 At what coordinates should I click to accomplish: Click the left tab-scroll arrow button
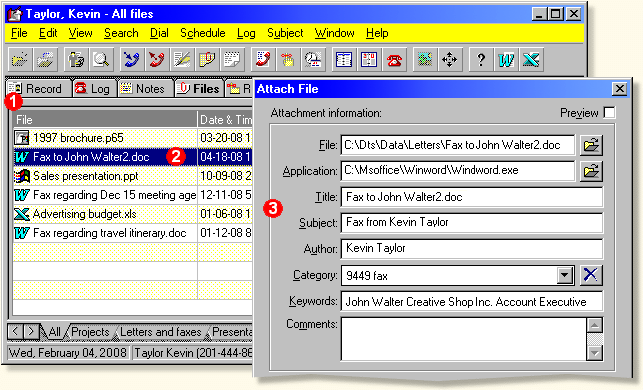15,331
